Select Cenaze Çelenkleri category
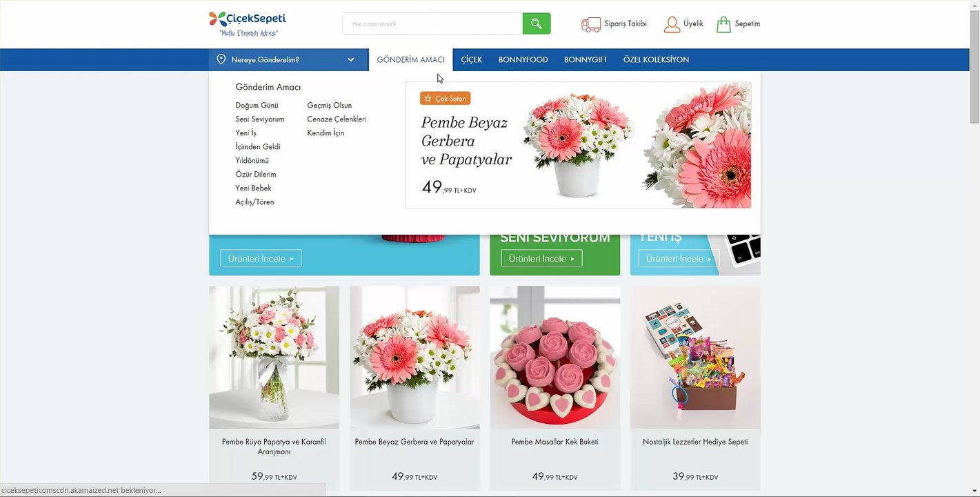Viewport: 980px width, 497px height. pos(337,119)
